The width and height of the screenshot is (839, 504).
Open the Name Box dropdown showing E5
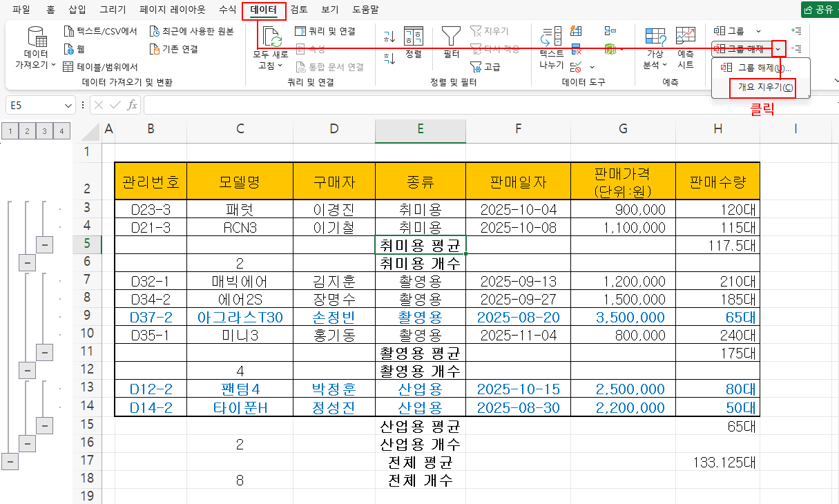click(x=68, y=106)
